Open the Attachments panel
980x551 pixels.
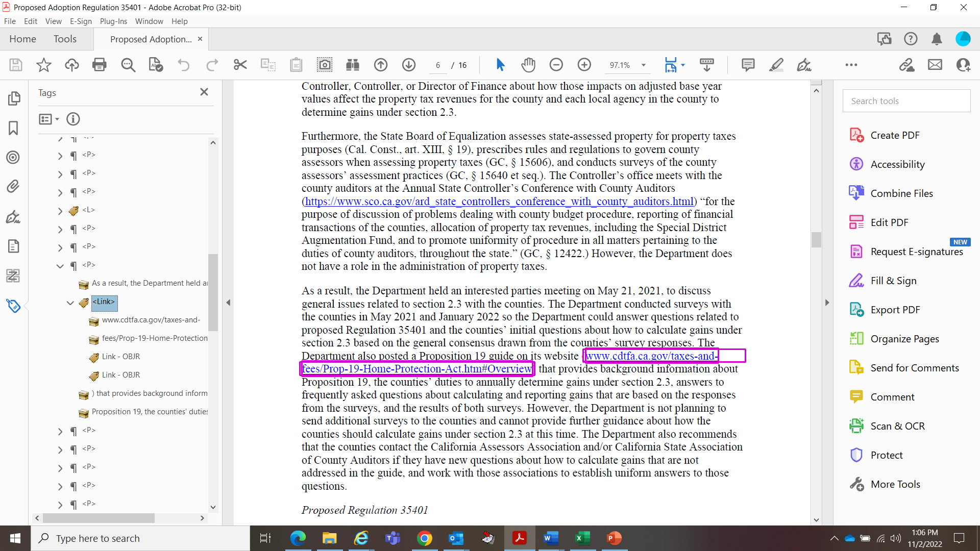pyautogui.click(x=14, y=186)
